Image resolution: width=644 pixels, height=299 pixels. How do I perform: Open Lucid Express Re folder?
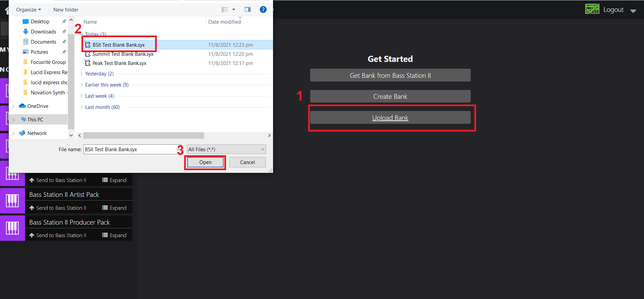[49, 72]
